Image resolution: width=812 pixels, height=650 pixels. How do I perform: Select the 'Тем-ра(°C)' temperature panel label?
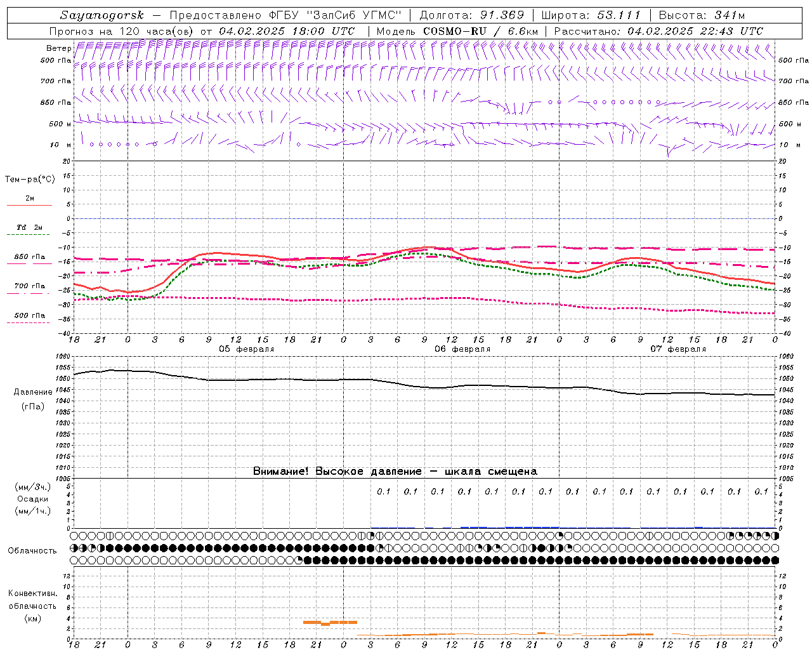30,180
